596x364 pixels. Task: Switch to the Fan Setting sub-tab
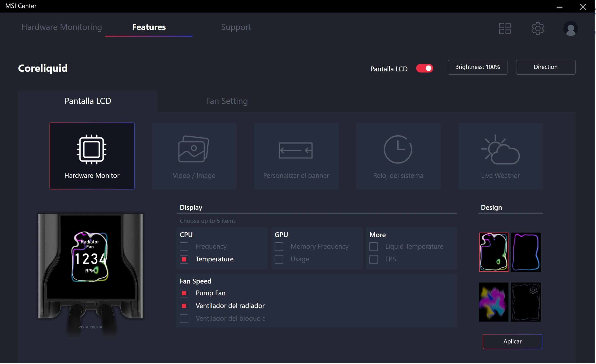[x=227, y=101]
